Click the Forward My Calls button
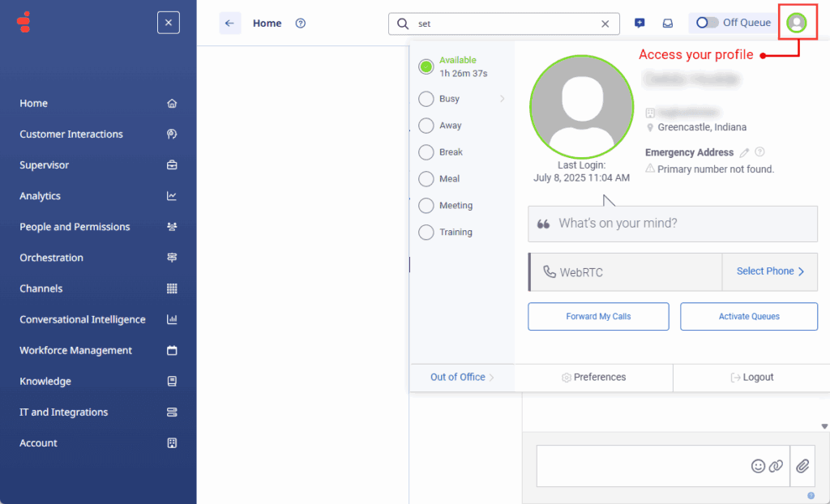 pyautogui.click(x=598, y=316)
